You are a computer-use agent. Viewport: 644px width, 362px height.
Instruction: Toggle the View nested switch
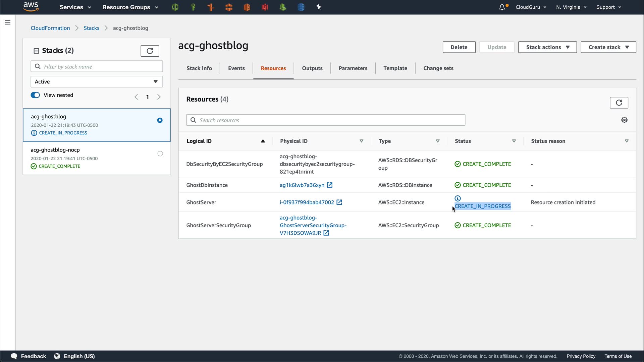pos(35,95)
